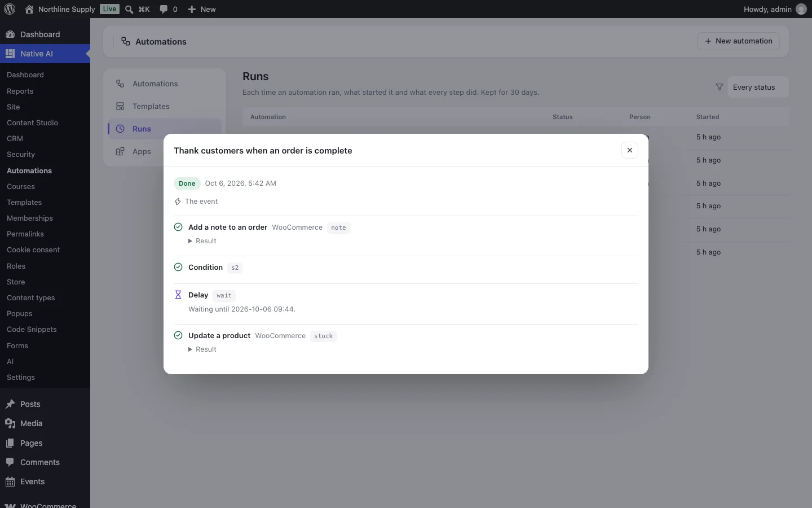812x508 pixels.
Task: Click the green check icon beside Condition
Action: [178, 267]
